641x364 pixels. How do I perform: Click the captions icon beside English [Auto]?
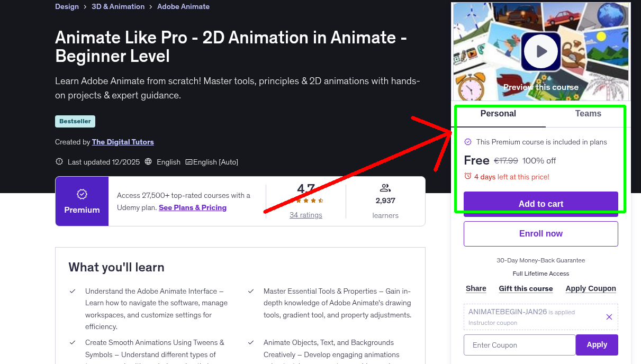coord(188,162)
